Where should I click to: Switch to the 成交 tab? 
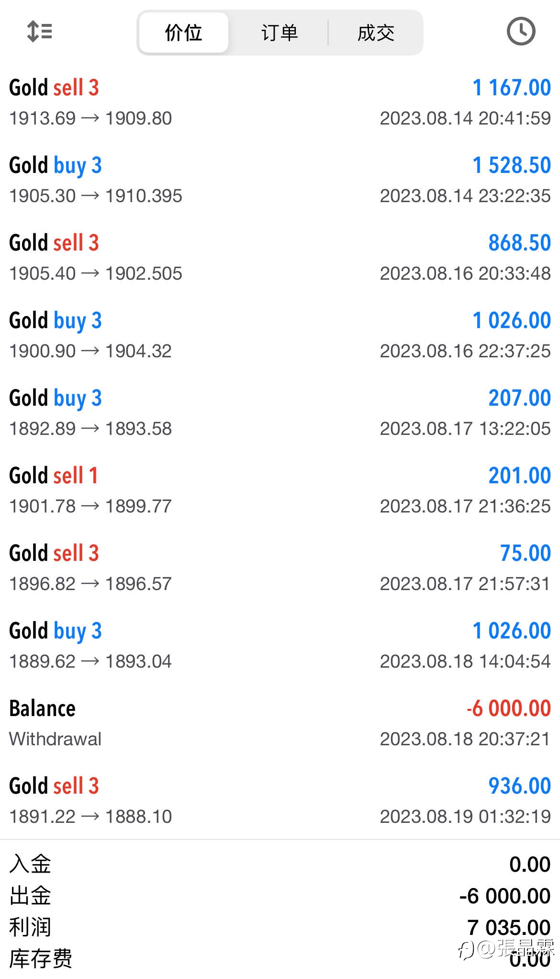(x=376, y=33)
